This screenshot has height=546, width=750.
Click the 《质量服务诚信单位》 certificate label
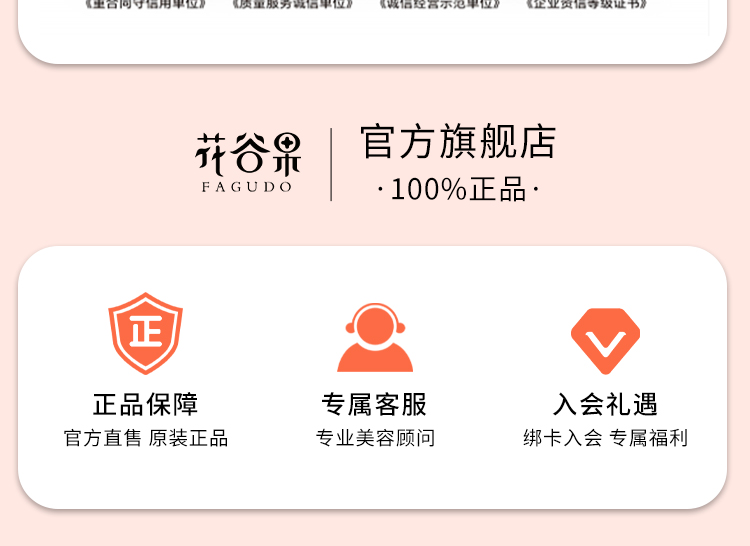pos(293,5)
